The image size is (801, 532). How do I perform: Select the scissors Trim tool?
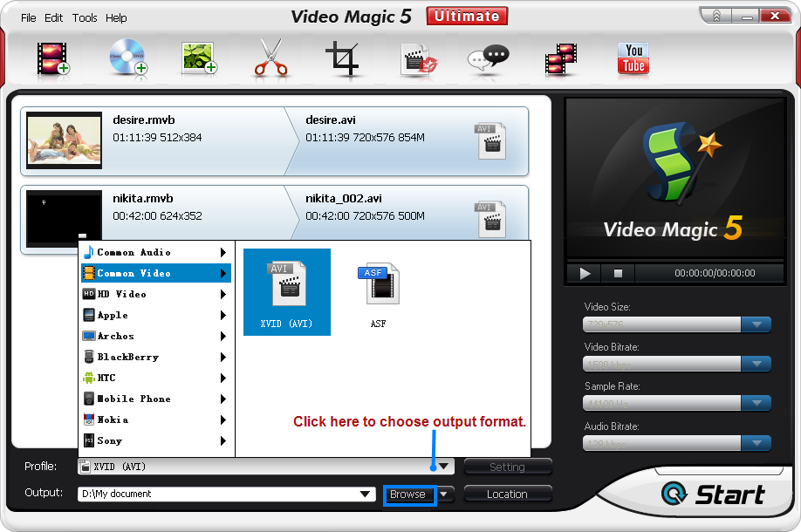pos(270,58)
